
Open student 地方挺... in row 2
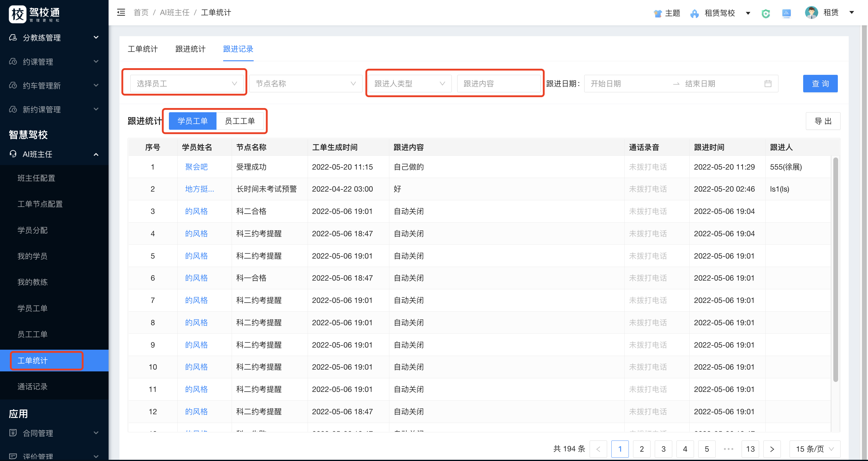click(x=199, y=189)
